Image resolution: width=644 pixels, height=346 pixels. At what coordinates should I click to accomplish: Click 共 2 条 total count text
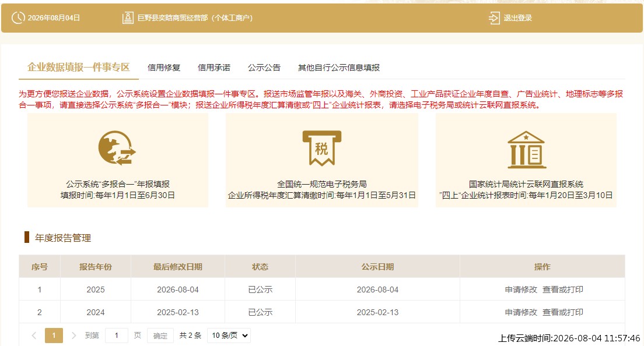click(x=190, y=336)
